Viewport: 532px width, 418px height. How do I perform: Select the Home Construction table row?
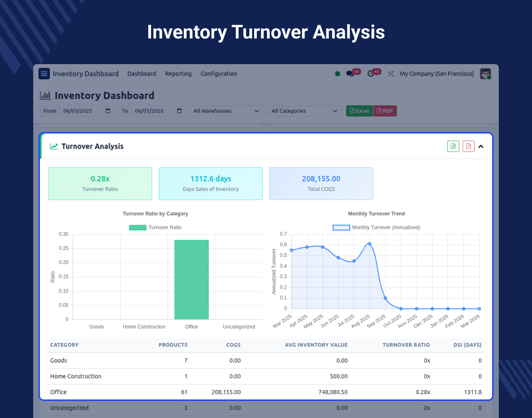(266, 376)
